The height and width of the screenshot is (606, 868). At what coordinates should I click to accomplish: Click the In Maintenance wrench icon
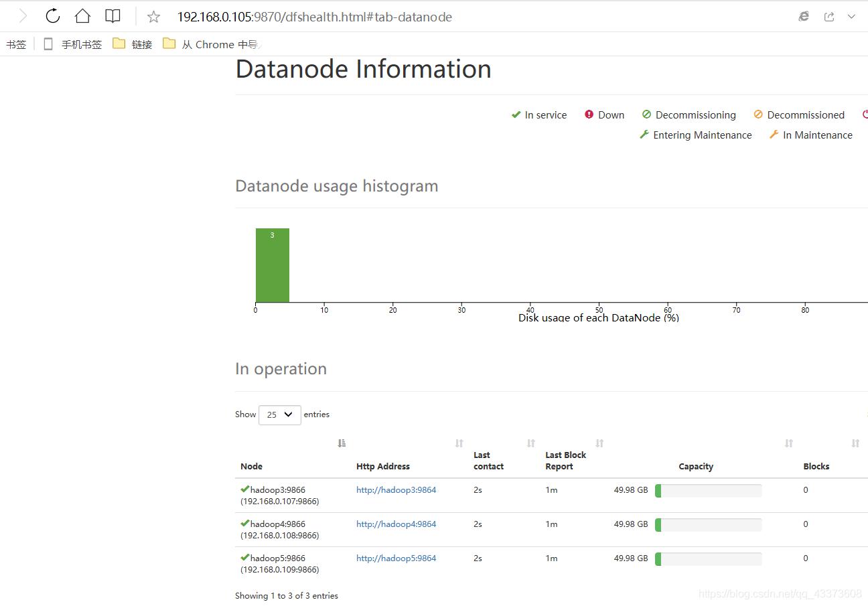pyautogui.click(x=774, y=135)
